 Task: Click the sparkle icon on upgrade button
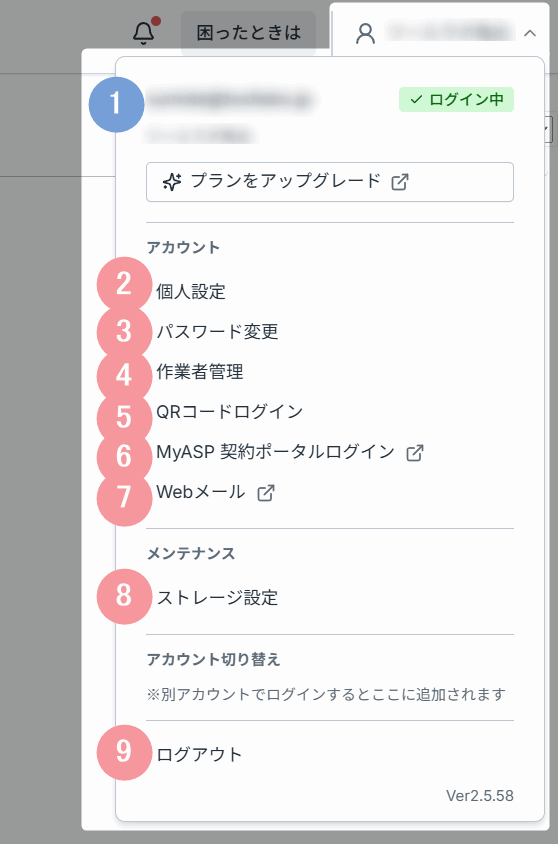coord(172,182)
